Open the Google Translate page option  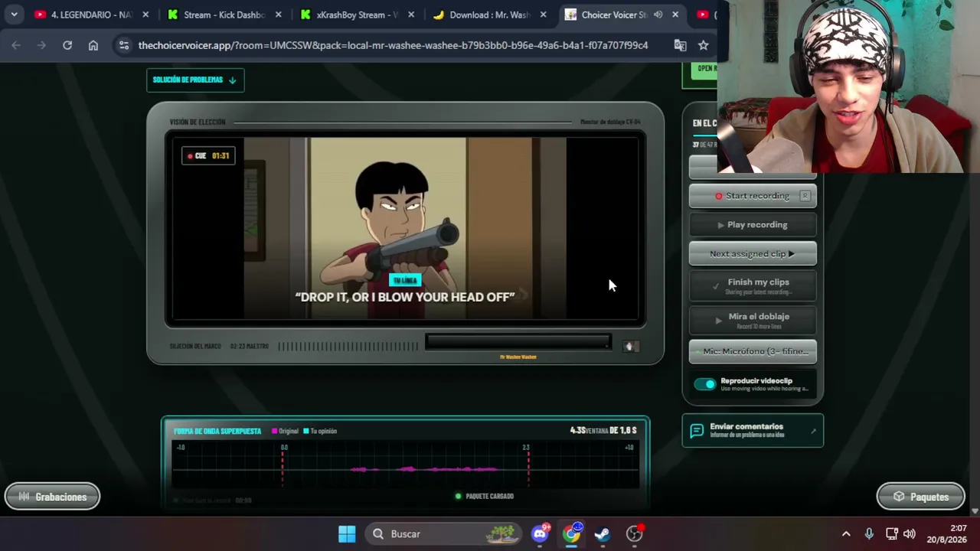pos(680,45)
